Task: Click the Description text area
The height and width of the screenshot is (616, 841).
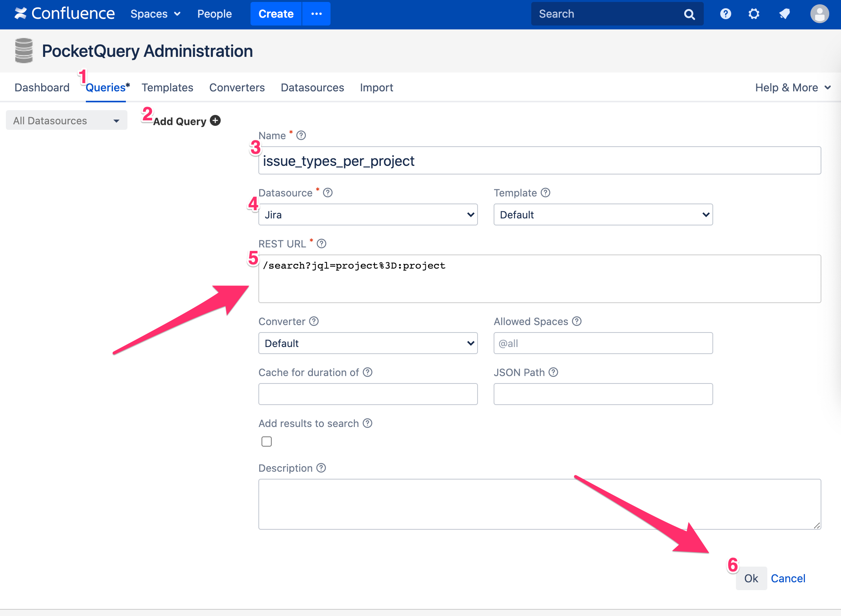Action: click(x=539, y=504)
